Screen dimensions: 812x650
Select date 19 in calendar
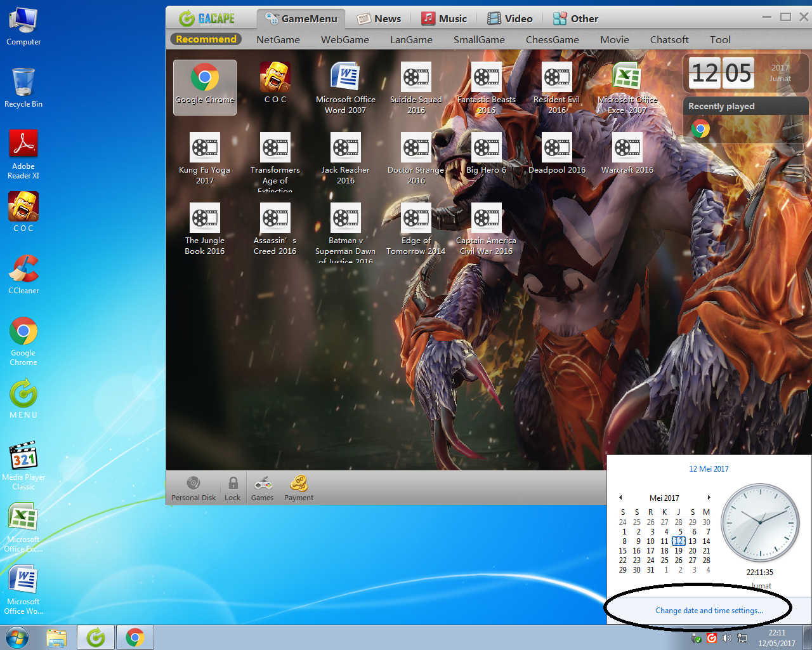[x=679, y=551]
